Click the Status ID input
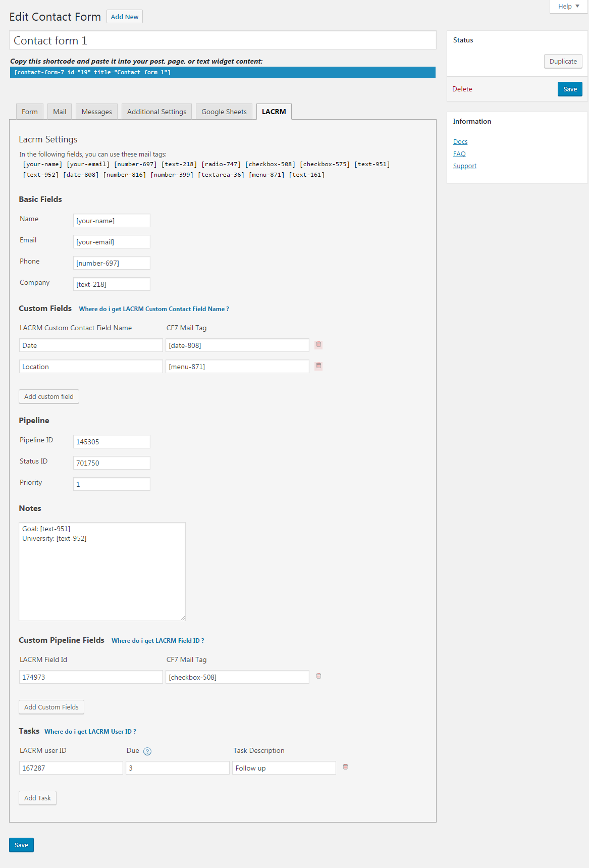Screen dimensions: 589x868 [112, 463]
